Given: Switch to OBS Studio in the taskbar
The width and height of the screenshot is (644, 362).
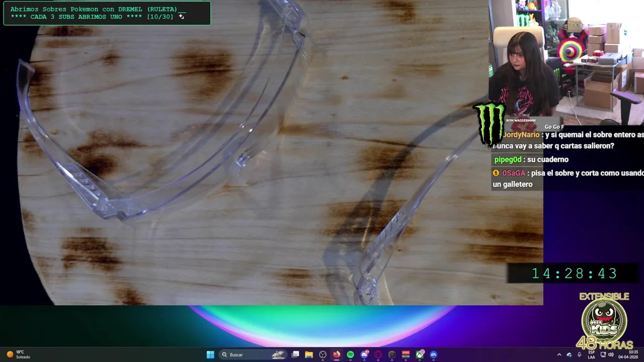Looking at the screenshot, I should click(323, 354).
